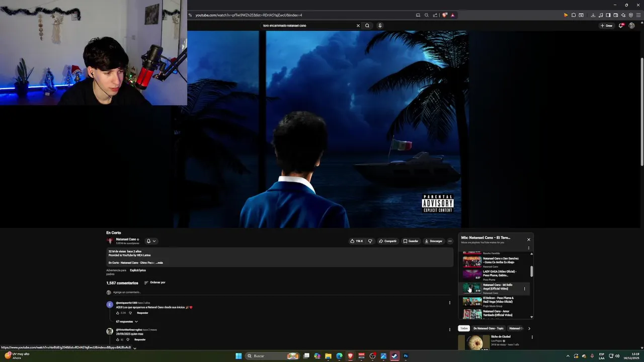Dislike the En Corto video
This screenshot has width=644, height=362.
[370, 241]
